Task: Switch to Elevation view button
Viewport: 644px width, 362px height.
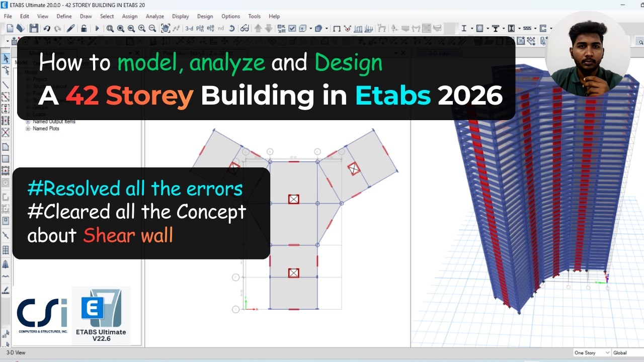Action: pos(211,29)
